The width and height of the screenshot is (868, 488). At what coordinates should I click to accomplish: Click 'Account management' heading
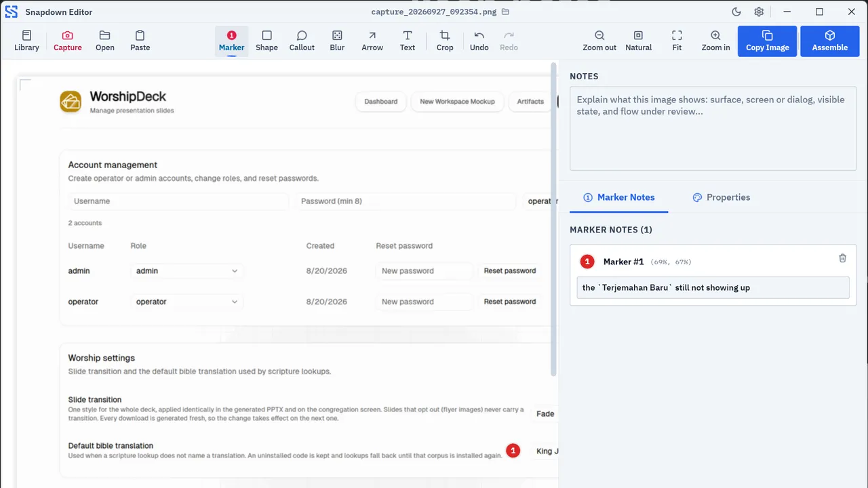(113, 165)
